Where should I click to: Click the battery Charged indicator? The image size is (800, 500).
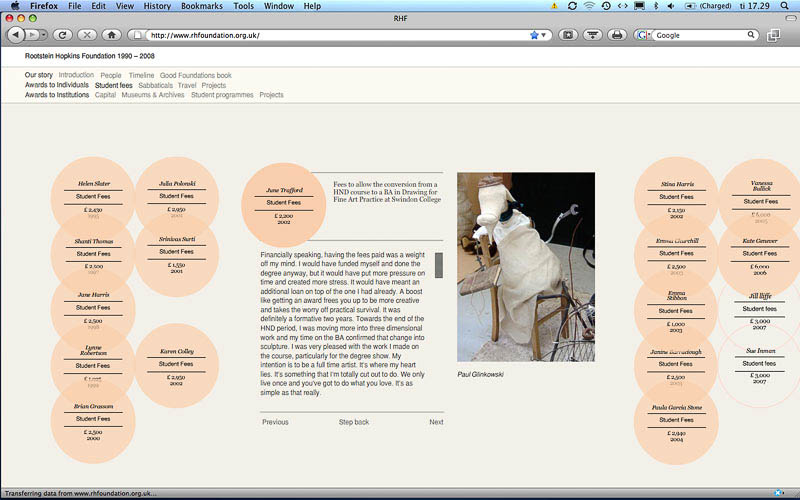(x=708, y=6)
